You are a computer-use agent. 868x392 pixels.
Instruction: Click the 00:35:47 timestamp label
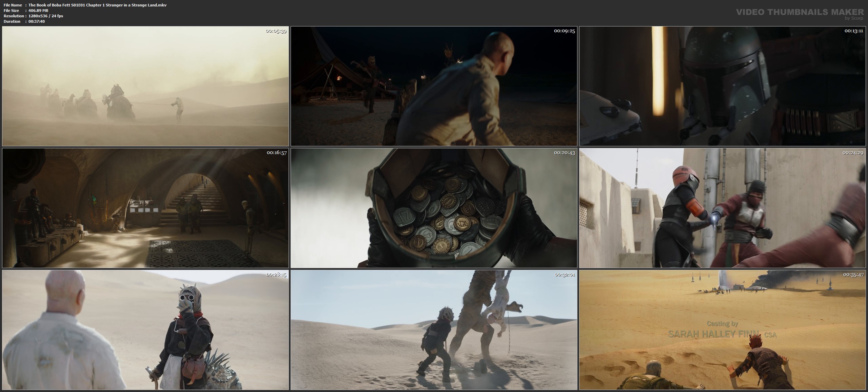[x=853, y=275]
